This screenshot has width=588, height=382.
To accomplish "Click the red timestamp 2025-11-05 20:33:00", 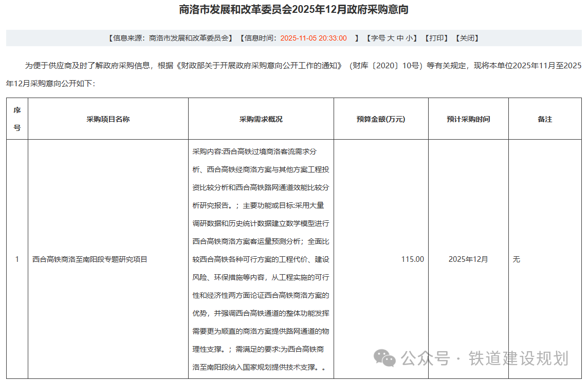I will click(314, 38).
